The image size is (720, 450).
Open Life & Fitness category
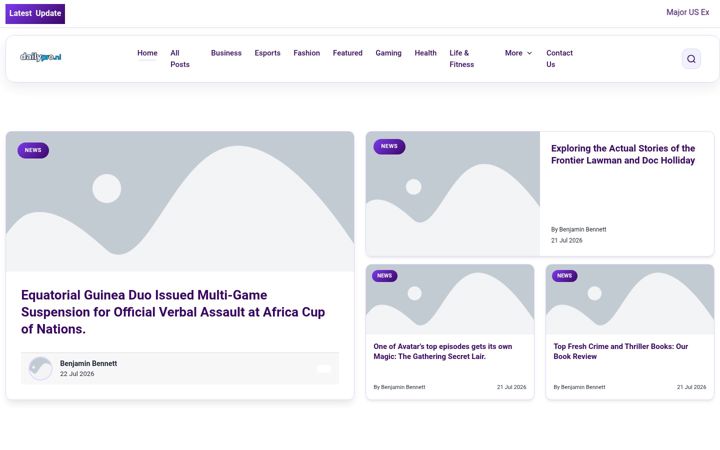tap(461, 59)
